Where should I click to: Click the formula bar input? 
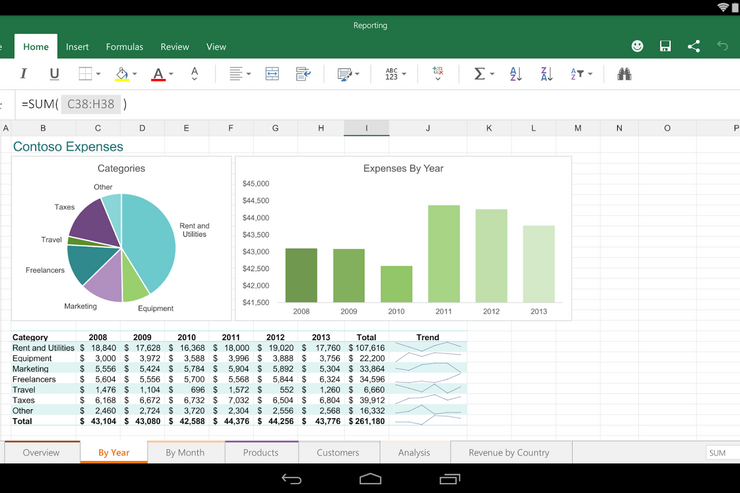378,104
